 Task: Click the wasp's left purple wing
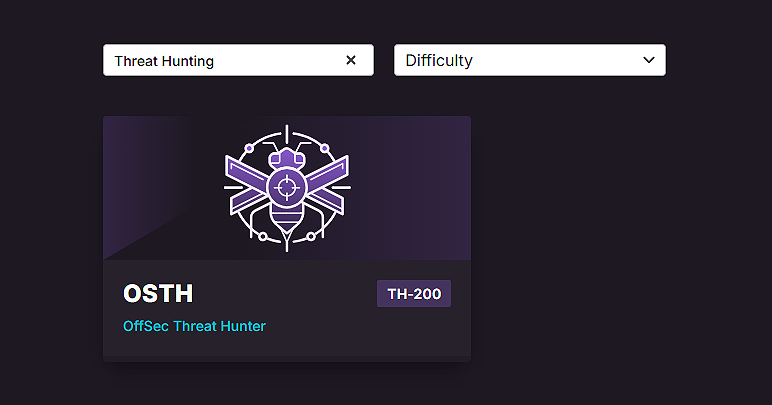click(247, 183)
